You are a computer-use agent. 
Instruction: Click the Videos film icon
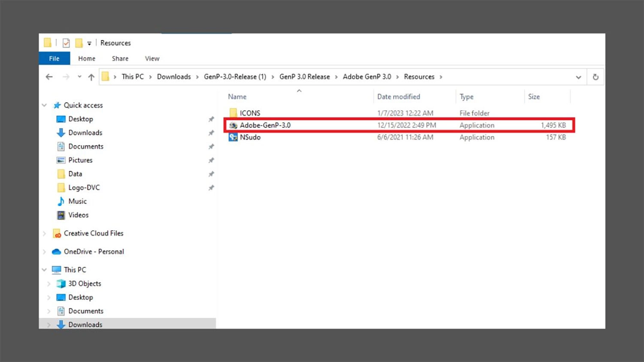[x=61, y=215]
